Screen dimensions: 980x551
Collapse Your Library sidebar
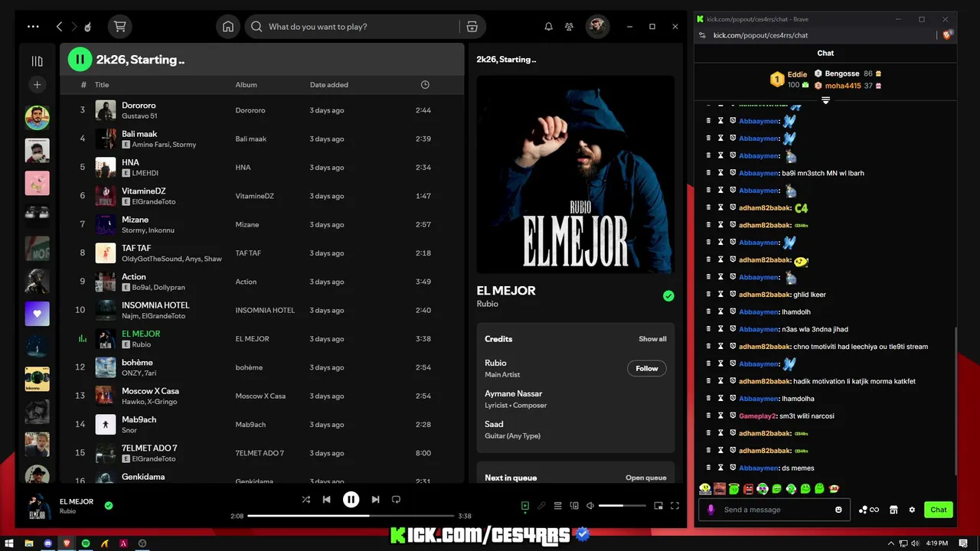pyautogui.click(x=37, y=61)
